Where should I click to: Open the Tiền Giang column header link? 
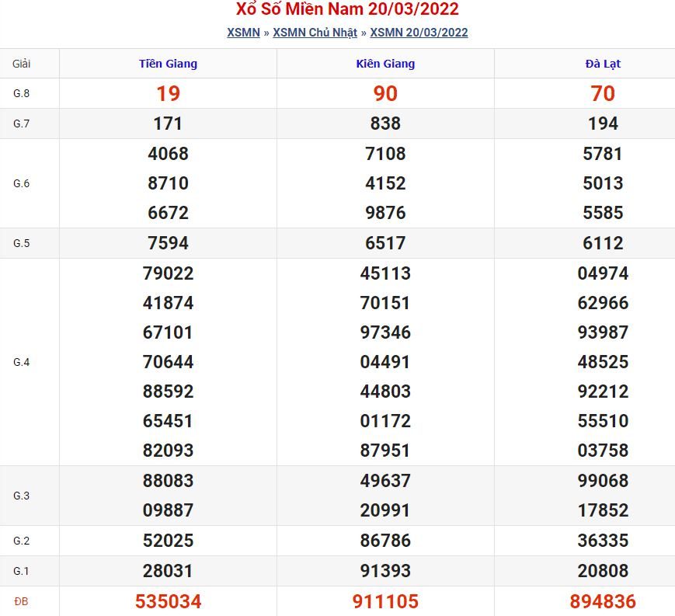pos(168,64)
